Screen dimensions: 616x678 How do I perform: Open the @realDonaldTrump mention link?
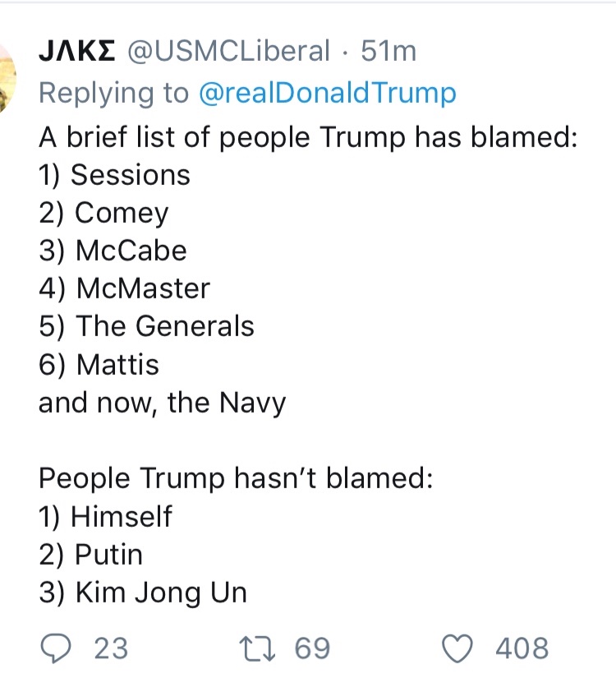327,93
